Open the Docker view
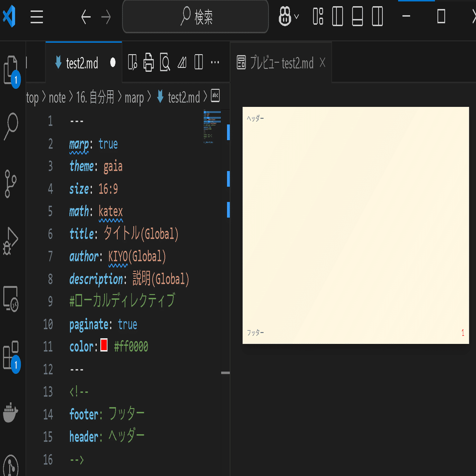The height and width of the screenshot is (476, 476). tap(10, 412)
